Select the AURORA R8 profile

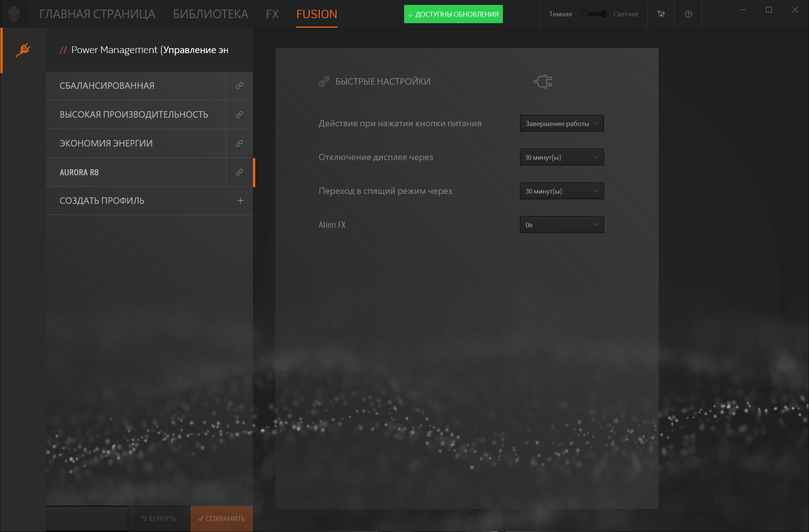(x=136, y=172)
